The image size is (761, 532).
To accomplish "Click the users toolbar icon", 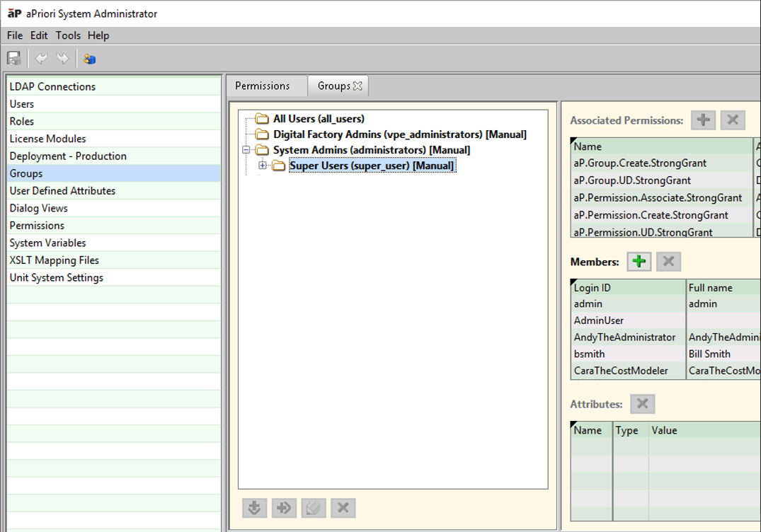I will click(x=89, y=59).
